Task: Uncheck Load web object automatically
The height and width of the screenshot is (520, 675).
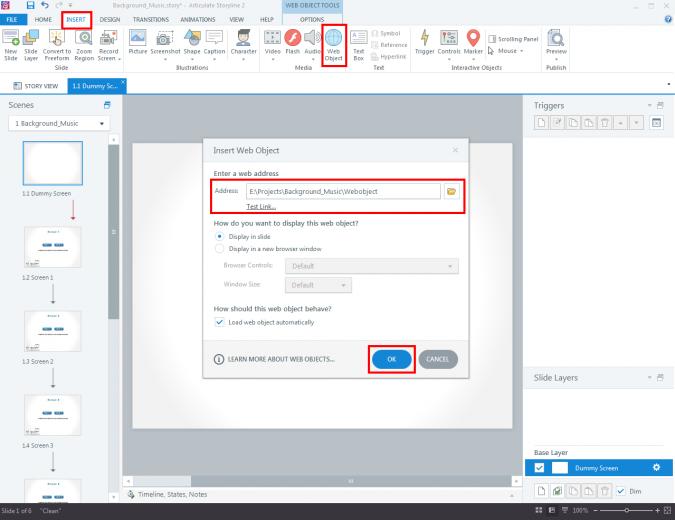Action: coord(220,322)
